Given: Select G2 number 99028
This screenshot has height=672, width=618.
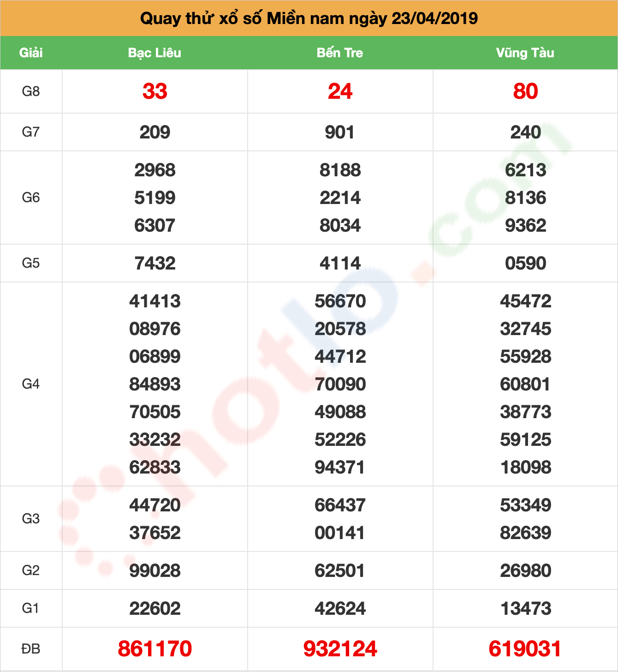Looking at the screenshot, I should 154,571.
